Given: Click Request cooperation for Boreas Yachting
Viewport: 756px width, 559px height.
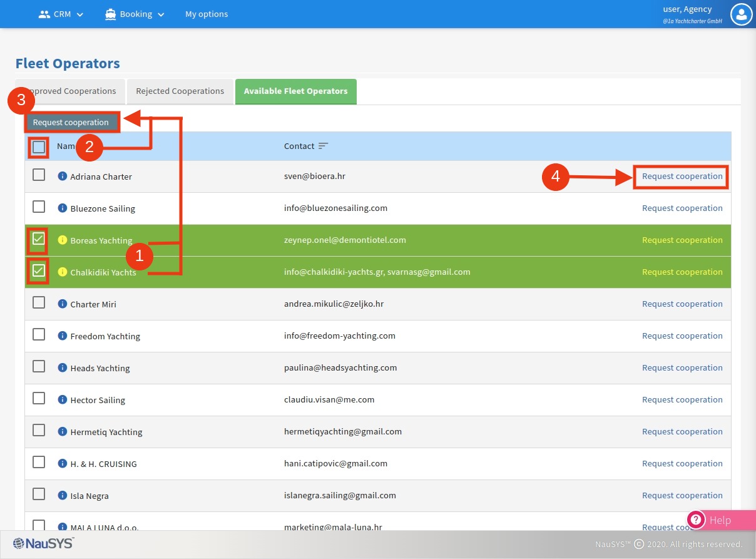Looking at the screenshot, I should pyautogui.click(x=682, y=240).
